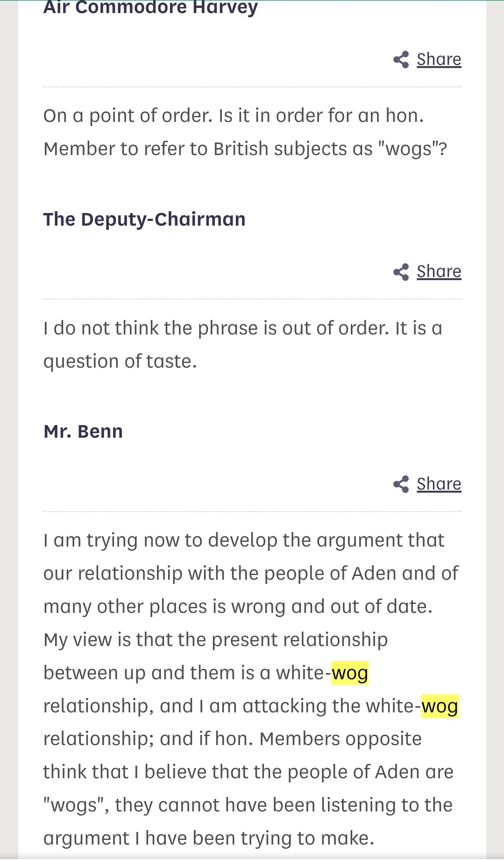Click the line "many other places is wrong"
Screen dimensions: 504x860
238,607
